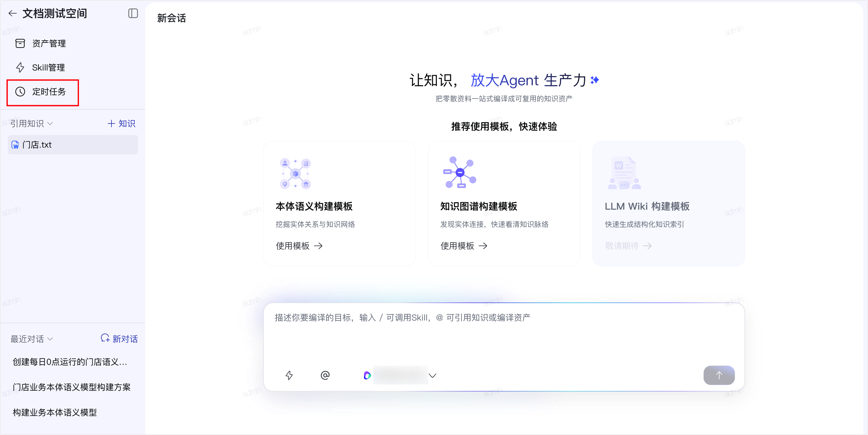Click the @ mention icon in input toolbar
868x435 pixels.
pyautogui.click(x=325, y=375)
